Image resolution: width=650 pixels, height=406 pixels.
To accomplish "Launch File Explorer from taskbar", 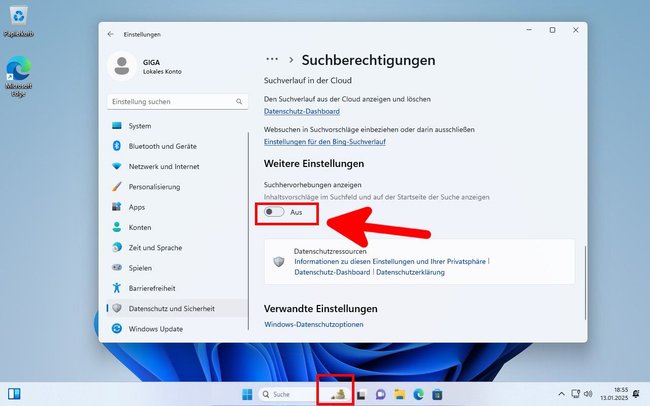I will (400, 394).
